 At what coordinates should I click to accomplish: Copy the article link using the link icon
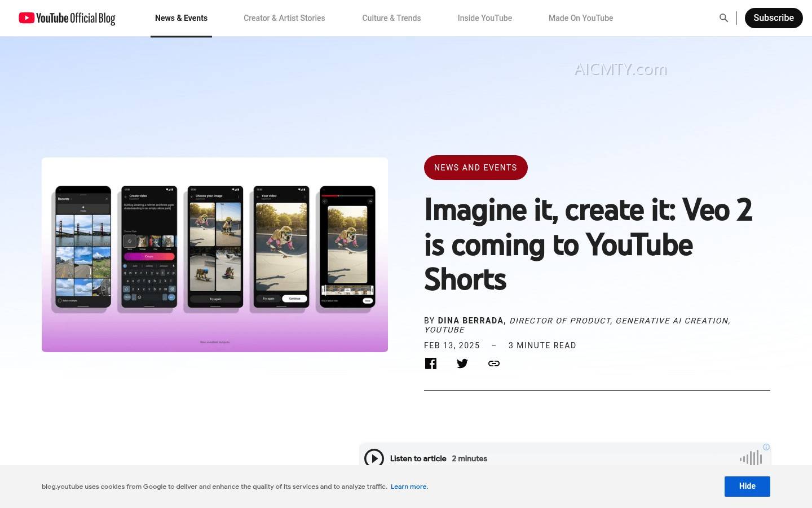click(x=494, y=364)
